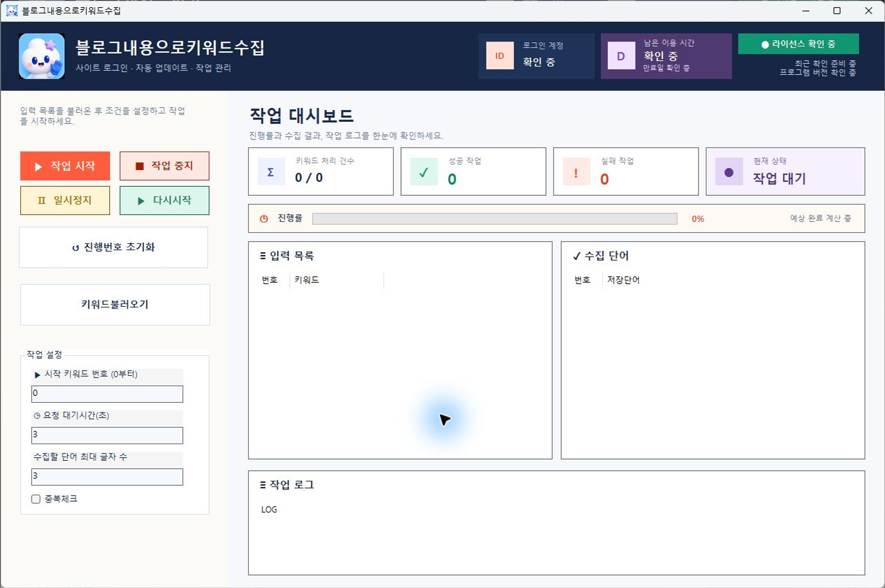
Task: Click the green checkmark success icon
Action: pyautogui.click(x=424, y=172)
